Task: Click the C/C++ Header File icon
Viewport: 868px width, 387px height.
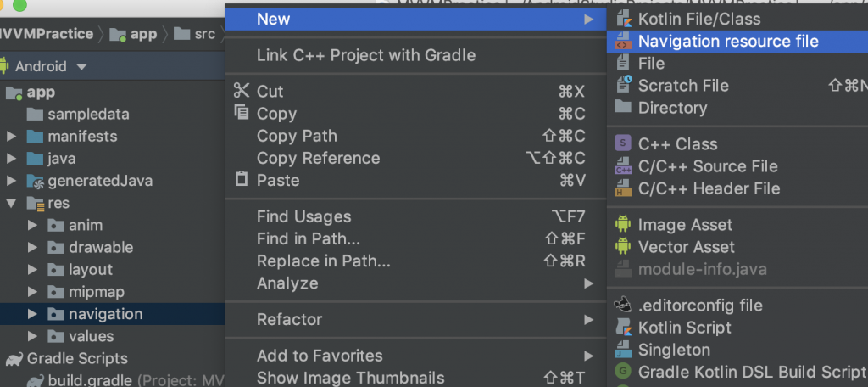Action: point(624,188)
